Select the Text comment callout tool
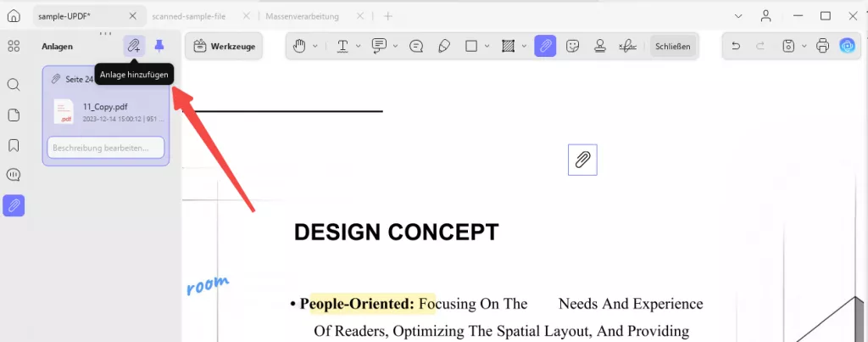868x342 pixels. click(379, 46)
